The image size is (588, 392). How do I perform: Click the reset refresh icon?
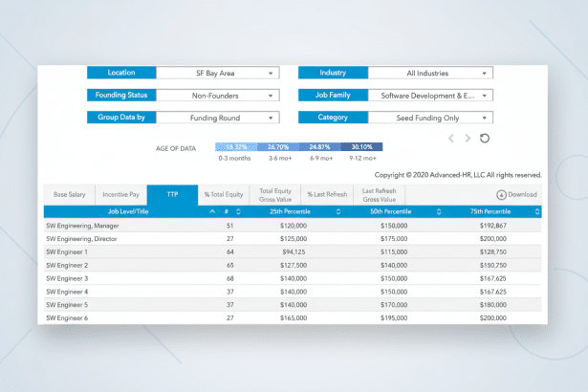click(485, 139)
